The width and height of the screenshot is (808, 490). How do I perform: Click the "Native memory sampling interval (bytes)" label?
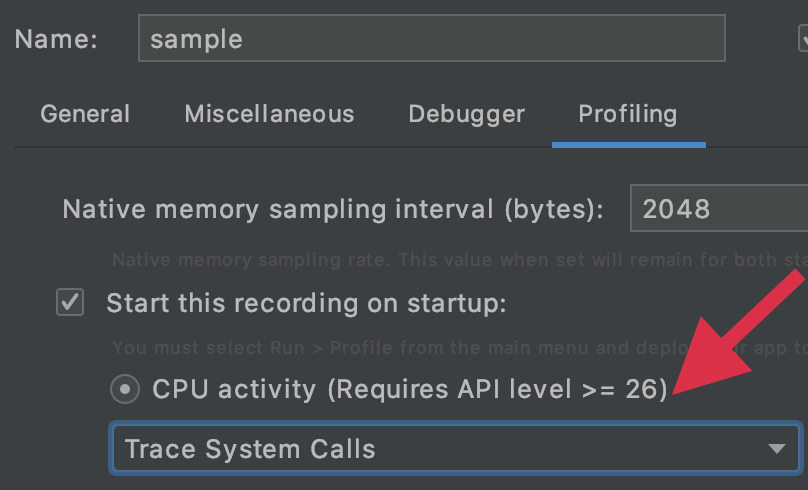coord(333,208)
